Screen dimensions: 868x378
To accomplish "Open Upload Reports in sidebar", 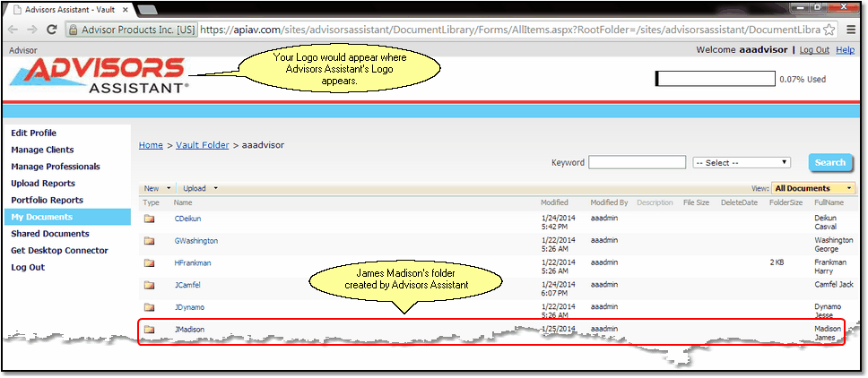I will coord(43,184).
